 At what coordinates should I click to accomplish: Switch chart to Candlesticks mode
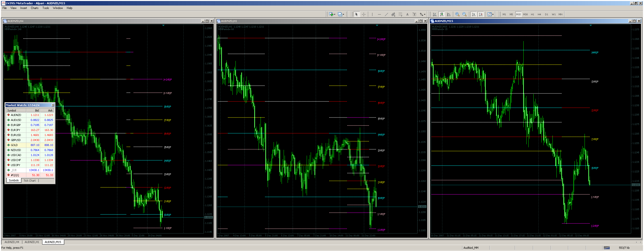pos(442,14)
